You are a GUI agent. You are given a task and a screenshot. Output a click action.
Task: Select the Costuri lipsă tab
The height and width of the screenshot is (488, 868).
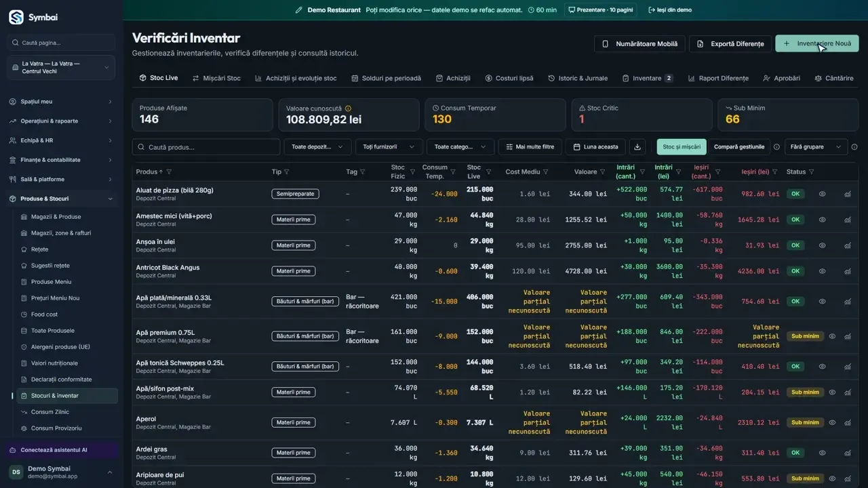pos(509,78)
